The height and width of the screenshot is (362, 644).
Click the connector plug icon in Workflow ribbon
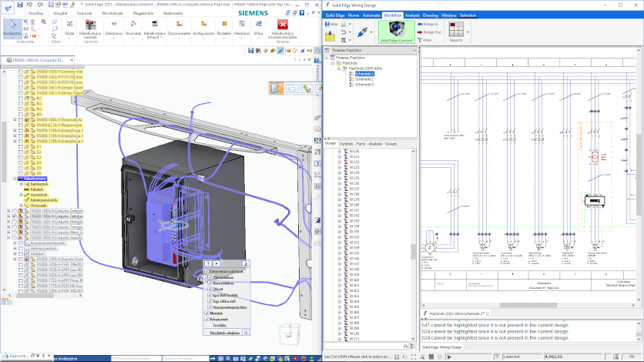(x=362, y=32)
